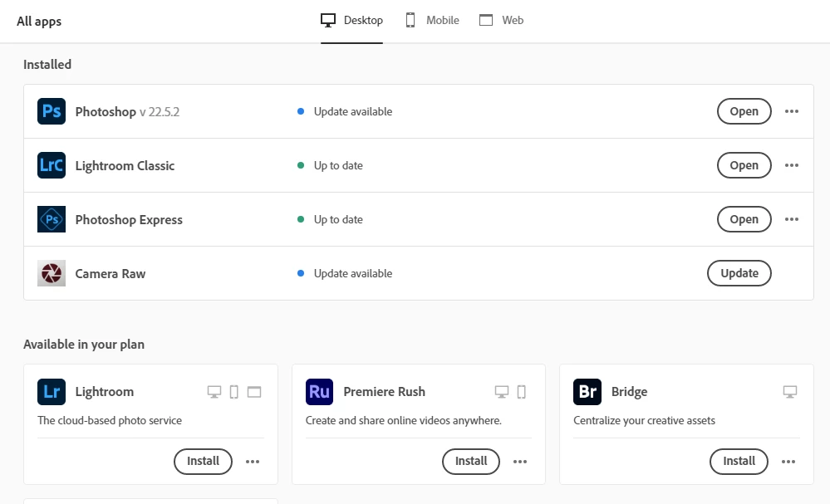Click the Bridge card title

click(630, 392)
